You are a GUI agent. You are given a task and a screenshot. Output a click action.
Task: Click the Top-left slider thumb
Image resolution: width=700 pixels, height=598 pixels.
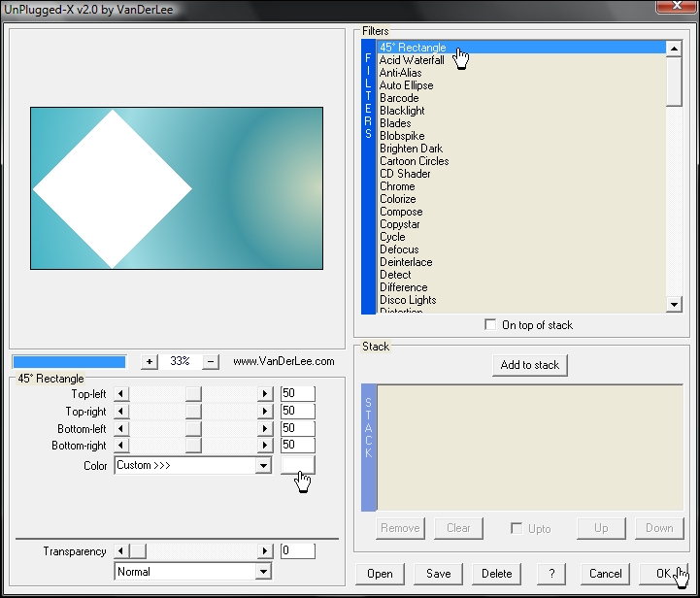[193, 393]
